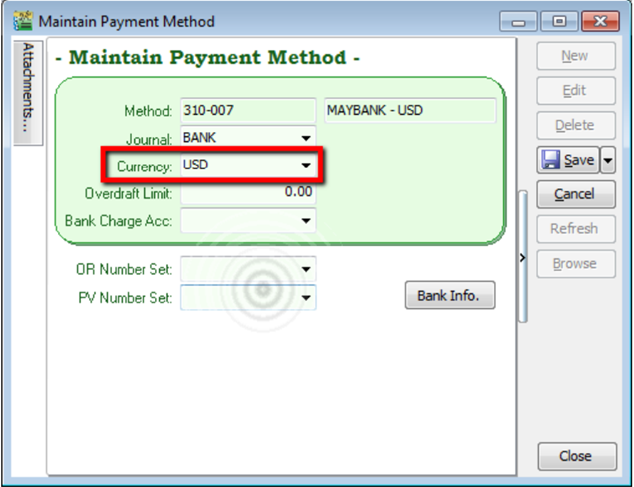The width and height of the screenshot is (634, 487).
Task: Open the Currency dropdown list
Action: tap(306, 165)
